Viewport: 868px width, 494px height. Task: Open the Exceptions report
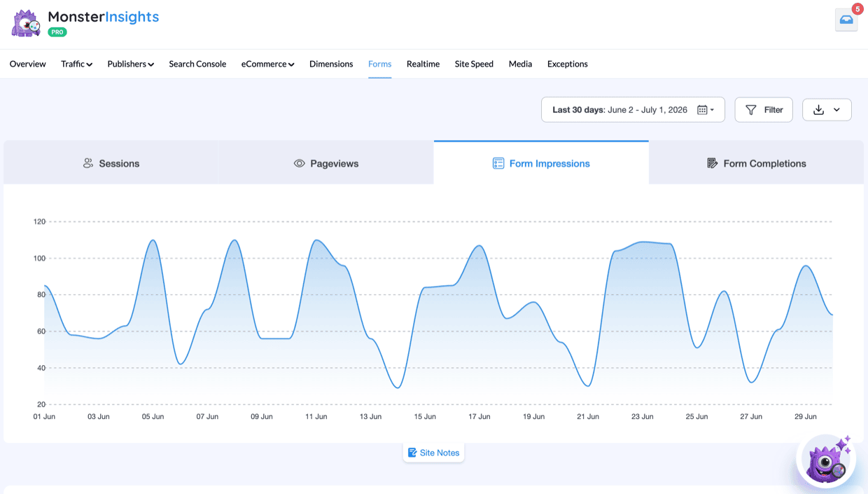[x=568, y=64]
